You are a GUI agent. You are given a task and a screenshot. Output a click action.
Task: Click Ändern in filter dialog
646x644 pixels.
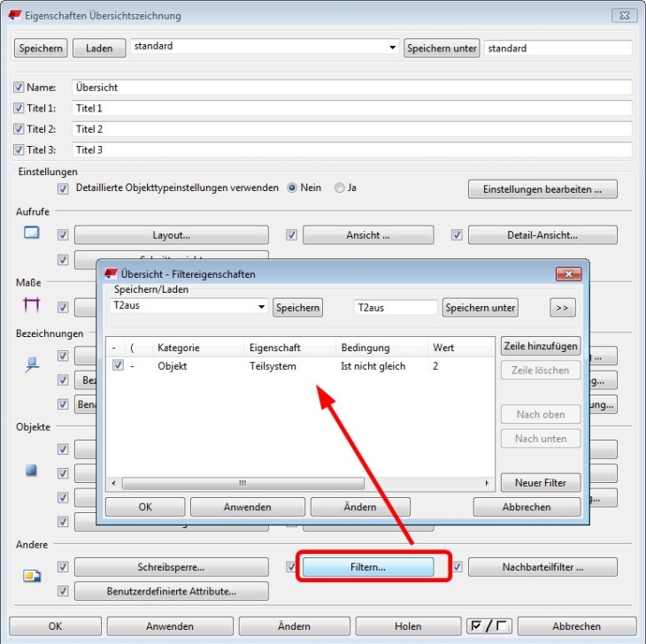(360, 507)
